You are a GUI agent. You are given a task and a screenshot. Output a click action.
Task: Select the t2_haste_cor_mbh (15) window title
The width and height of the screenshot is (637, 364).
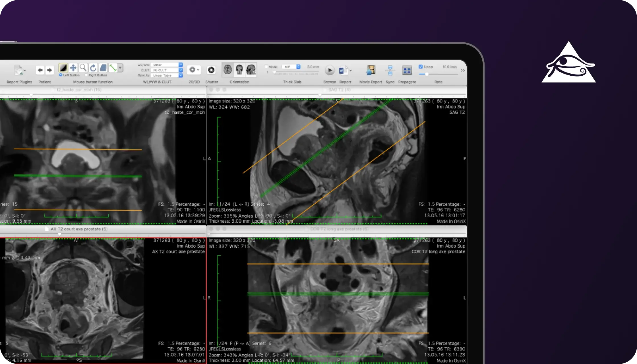coord(79,90)
